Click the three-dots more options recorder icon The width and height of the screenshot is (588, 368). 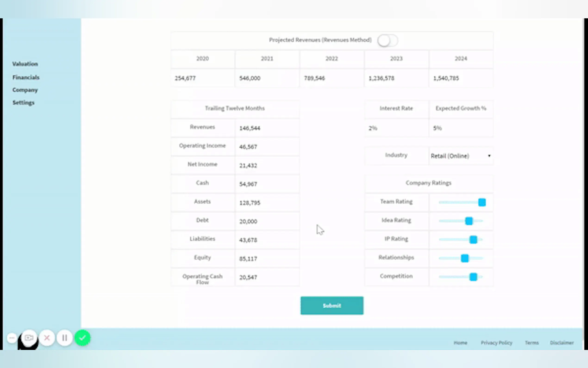[12, 338]
